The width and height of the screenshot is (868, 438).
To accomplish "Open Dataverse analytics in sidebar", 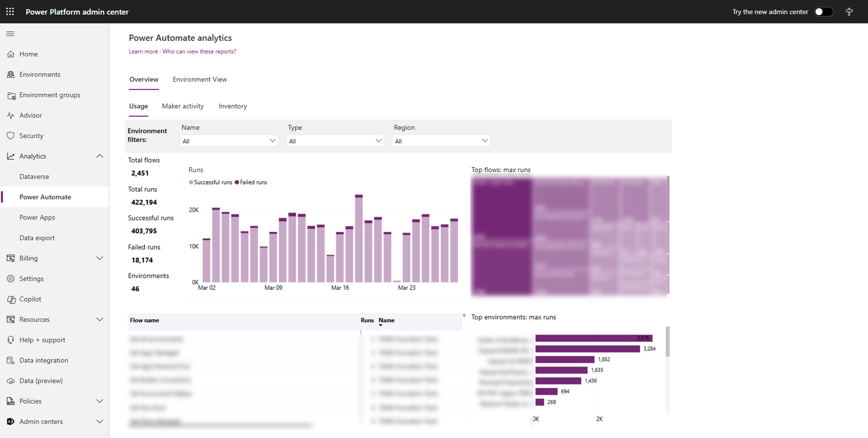I will point(55,177).
